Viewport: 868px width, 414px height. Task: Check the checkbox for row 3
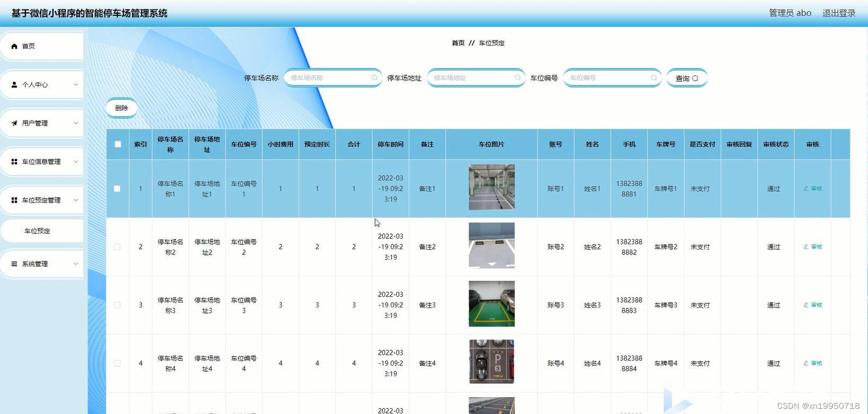(117, 305)
